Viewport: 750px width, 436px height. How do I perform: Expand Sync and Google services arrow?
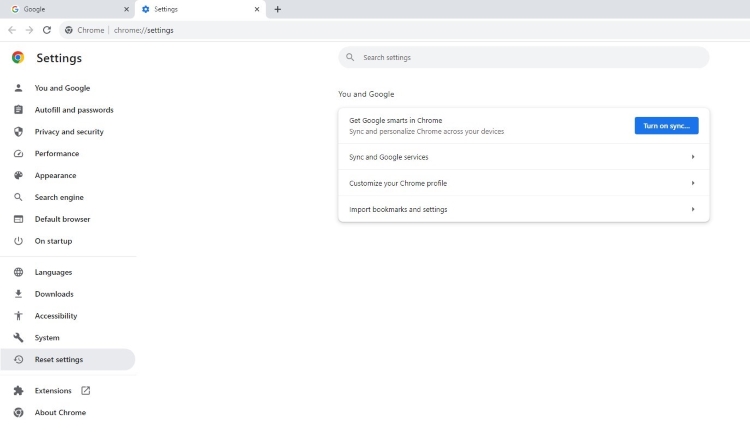[x=693, y=157]
